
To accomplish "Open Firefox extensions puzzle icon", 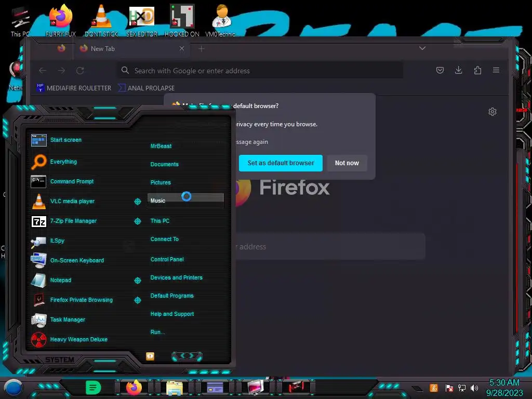I will point(477,70).
